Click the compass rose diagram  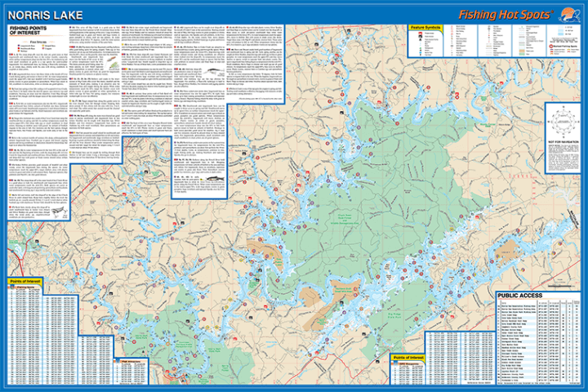point(563,122)
